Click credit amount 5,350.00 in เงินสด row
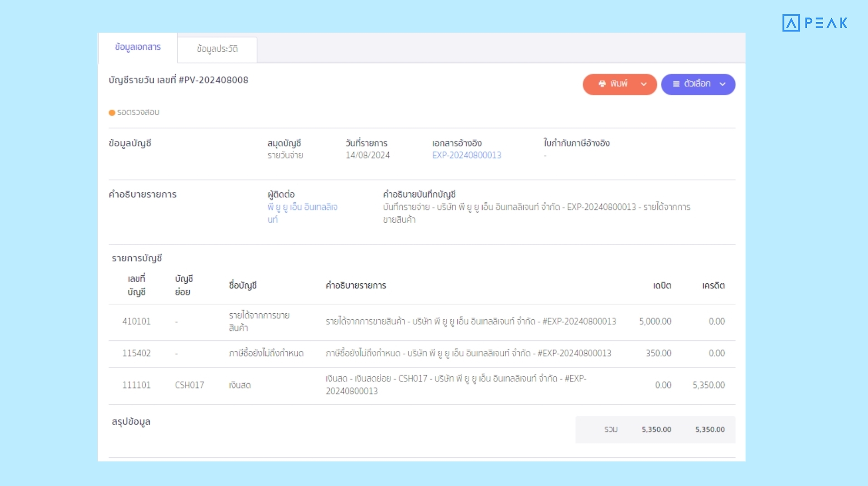This screenshot has height=486, width=868. pos(709,385)
